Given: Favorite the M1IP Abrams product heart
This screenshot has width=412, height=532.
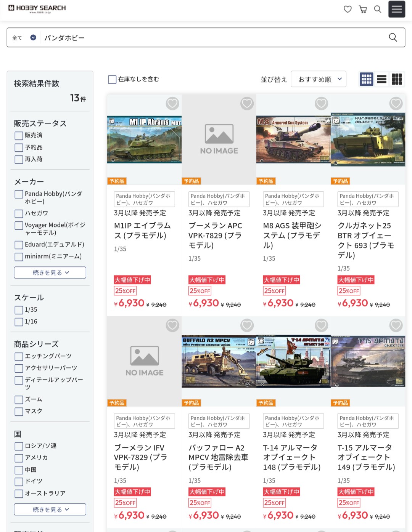Looking at the screenshot, I should pyautogui.click(x=172, y=103).
